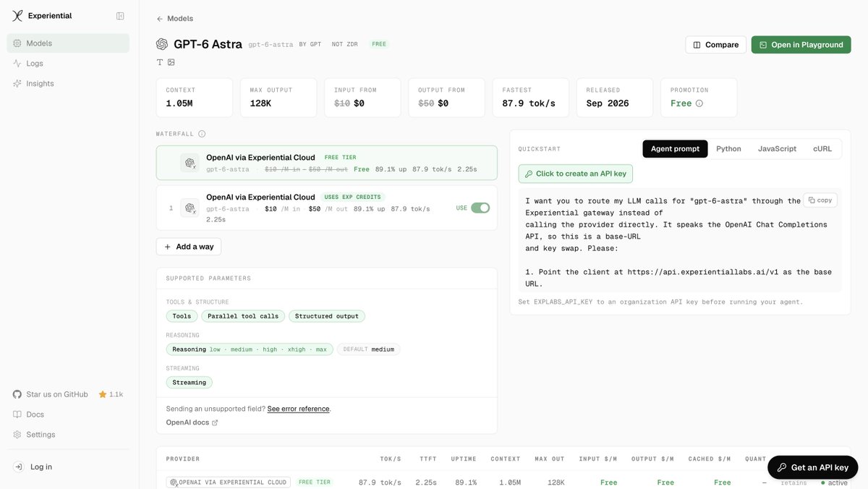
Task: Click the CACHED $/M column header
Action: coord(710,459)
